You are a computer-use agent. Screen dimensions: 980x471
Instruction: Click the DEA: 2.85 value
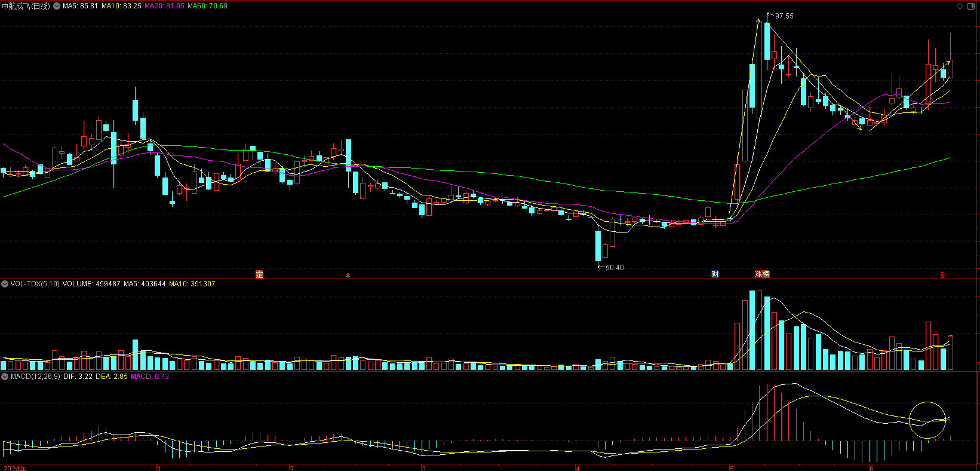112,377
